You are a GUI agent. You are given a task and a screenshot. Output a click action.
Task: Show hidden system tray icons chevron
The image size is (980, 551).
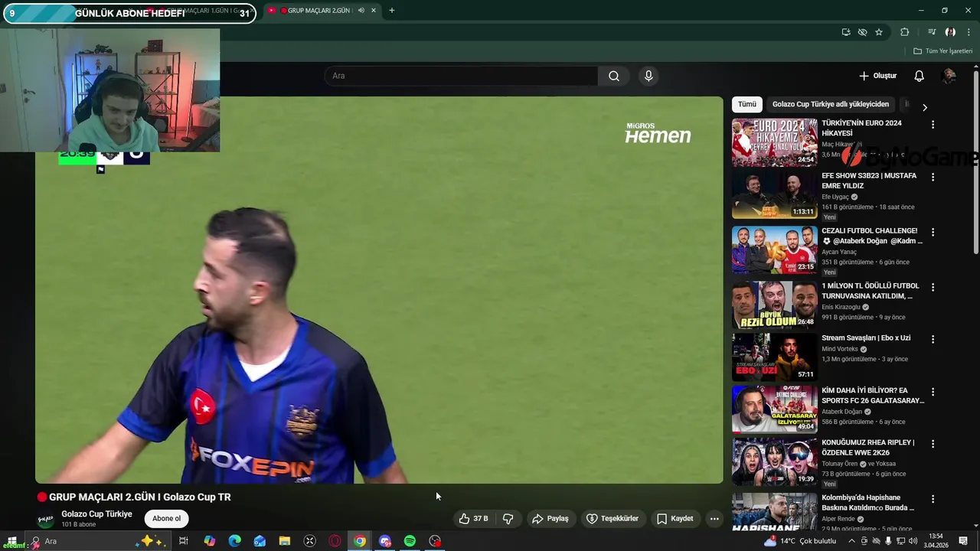click(x=851, y=541)
